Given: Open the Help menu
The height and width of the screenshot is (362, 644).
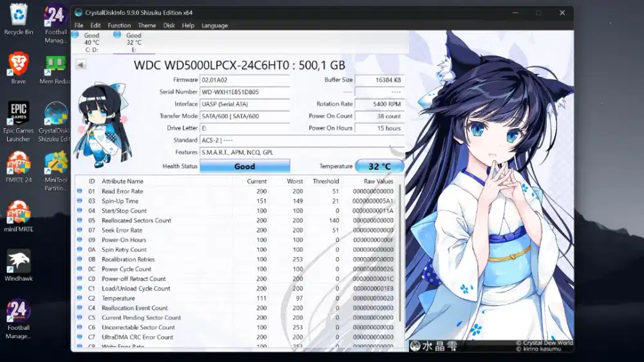Looking at the screenshot, I should coord(188,26).
